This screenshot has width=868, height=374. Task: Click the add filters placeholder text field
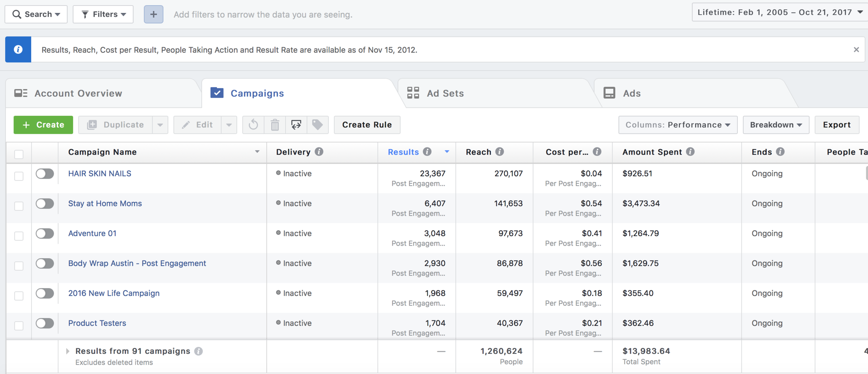tap(263, 15)
